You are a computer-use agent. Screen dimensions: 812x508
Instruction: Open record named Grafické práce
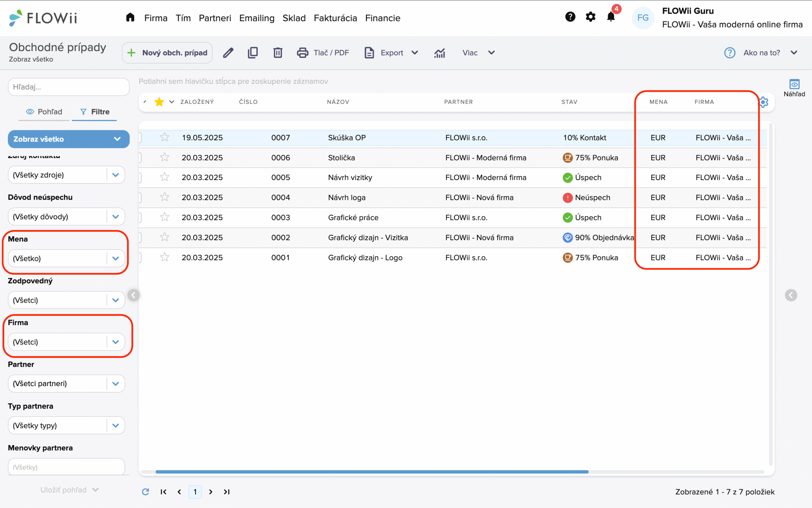(x=353, y=217)
